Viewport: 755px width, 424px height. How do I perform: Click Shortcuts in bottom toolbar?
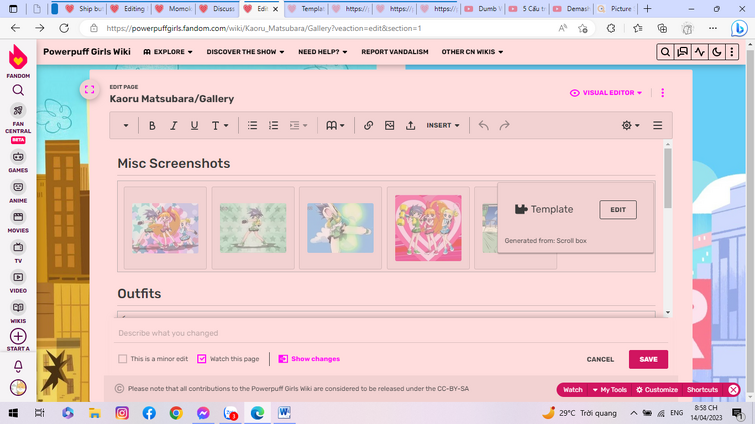click(x=702, y=390)
